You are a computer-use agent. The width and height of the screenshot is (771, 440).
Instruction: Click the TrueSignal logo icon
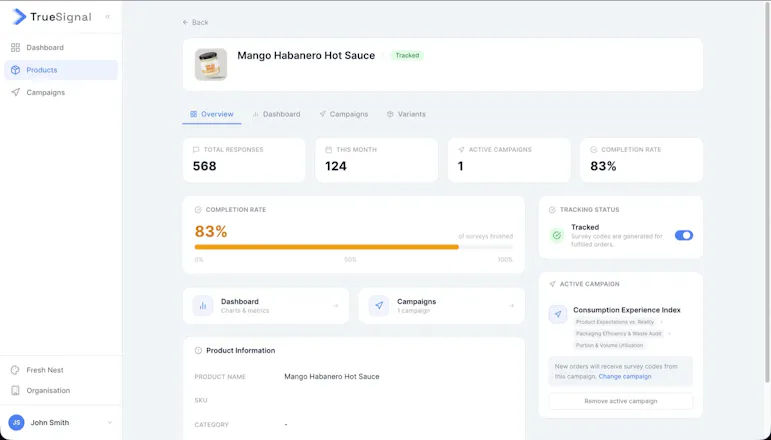coord(18,17)
